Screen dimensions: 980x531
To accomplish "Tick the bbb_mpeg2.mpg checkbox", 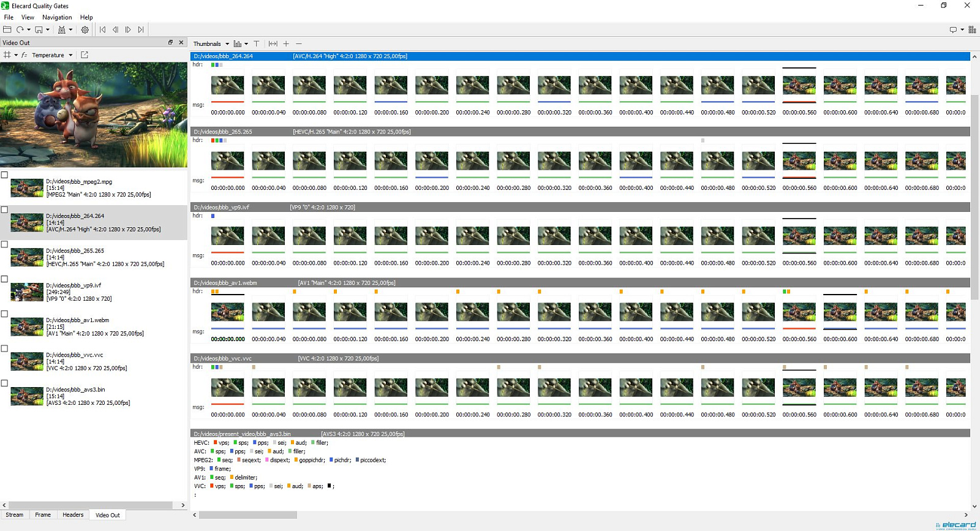I will coord(4,175).
